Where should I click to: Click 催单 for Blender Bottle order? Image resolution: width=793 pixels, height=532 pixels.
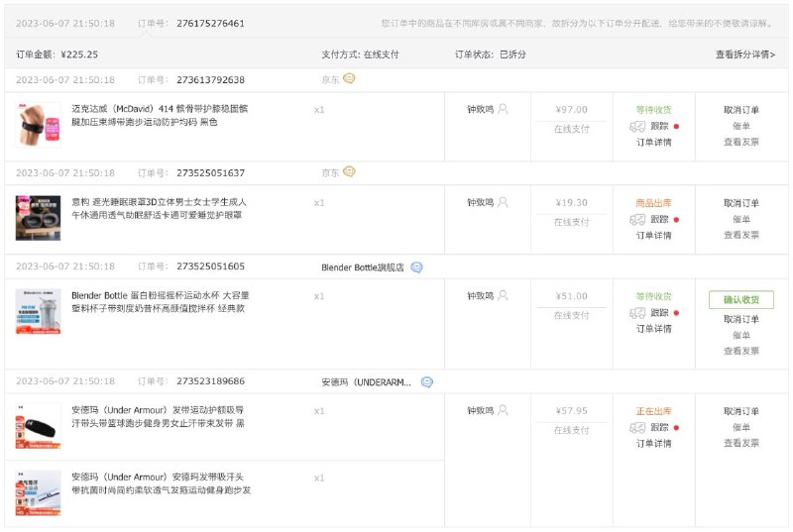click(x=740, y=335)
